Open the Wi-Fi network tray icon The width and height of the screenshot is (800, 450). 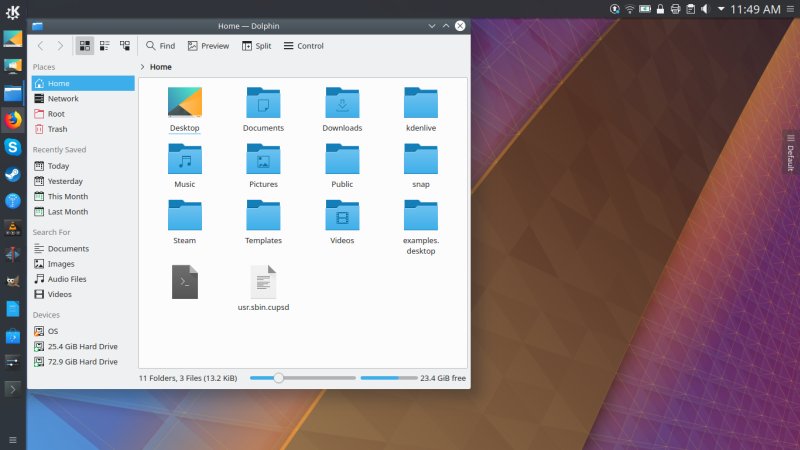[630, 9]
